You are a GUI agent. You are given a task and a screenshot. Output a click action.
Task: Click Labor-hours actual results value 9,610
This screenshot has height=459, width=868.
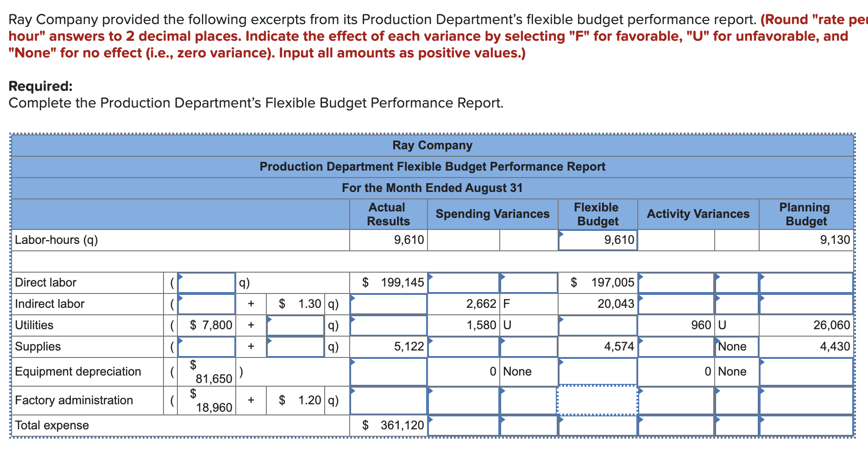(x=409, y=240)
